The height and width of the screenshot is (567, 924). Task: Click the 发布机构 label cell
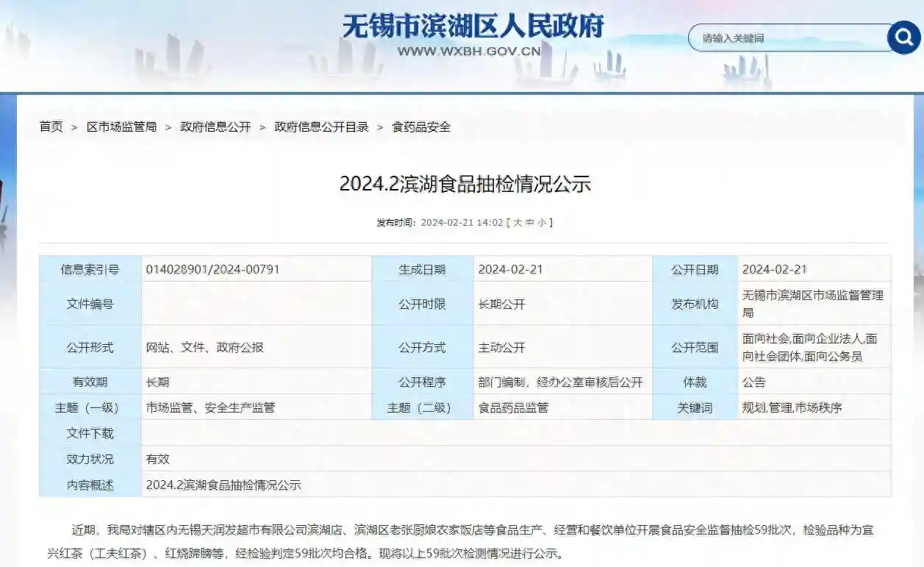pyautogui.click(x=695, y=304)
